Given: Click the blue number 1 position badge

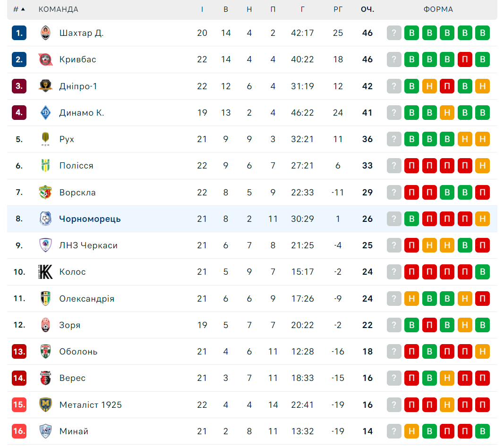Looking at the screenshot, I should pyautogui.click(x=19, y=33).
